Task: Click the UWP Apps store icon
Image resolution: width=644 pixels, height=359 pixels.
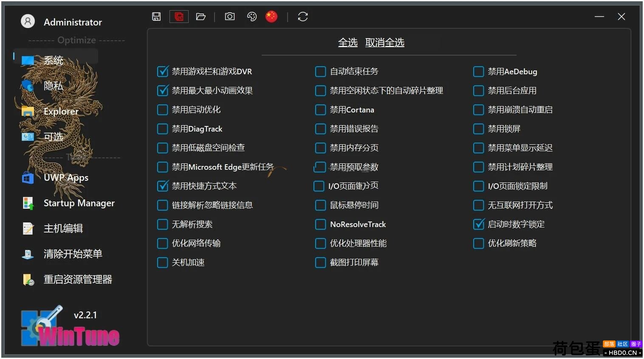Action: pyautogui.click(x=28, y=177)
